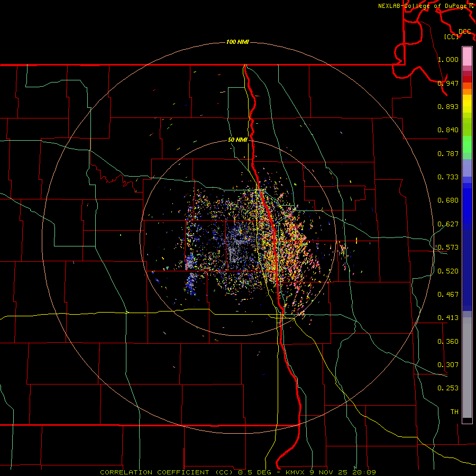
Task: Pick the bright green color bar segment
Action: point(467,144)
